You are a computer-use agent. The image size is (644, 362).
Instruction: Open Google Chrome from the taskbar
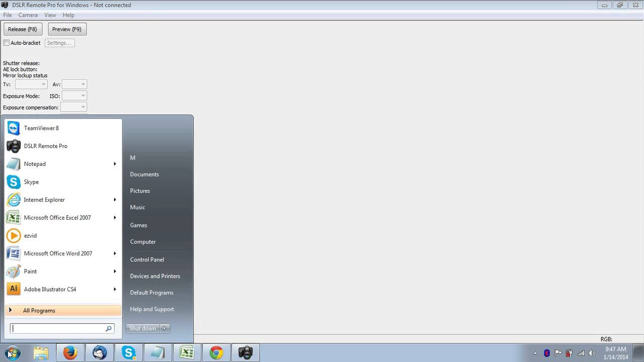[x=216, y=353]
